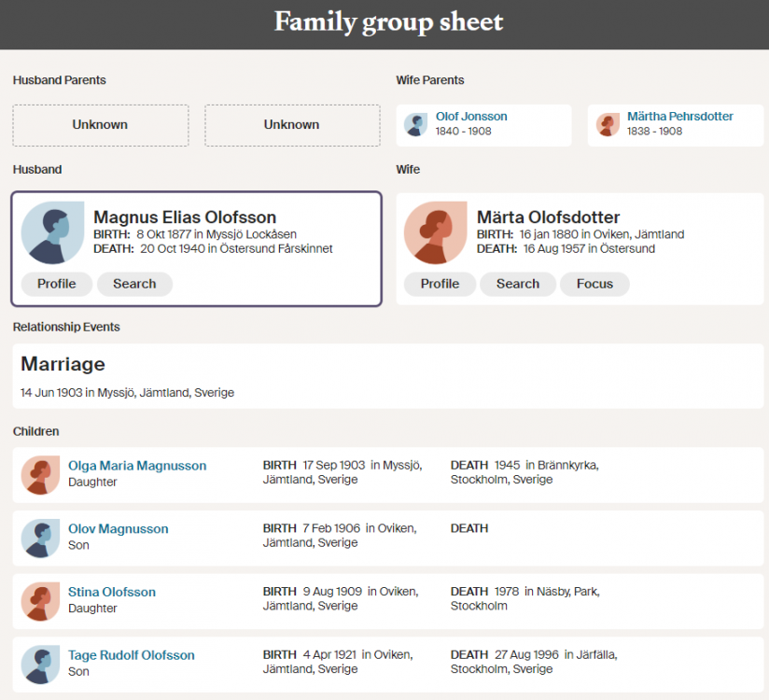The height and width of the screenshot is (700, 769).
Task: Click Stina Olofsson's avatar icon
Action: (x=40, y=601)
